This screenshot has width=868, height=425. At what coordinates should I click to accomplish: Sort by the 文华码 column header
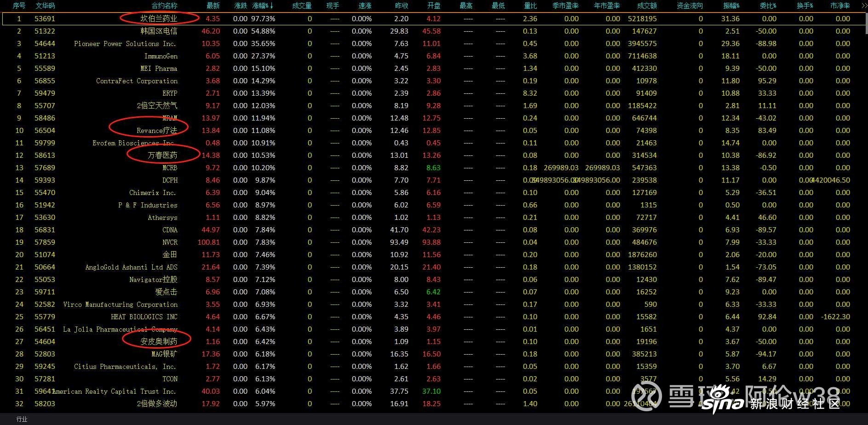(45, 6)
